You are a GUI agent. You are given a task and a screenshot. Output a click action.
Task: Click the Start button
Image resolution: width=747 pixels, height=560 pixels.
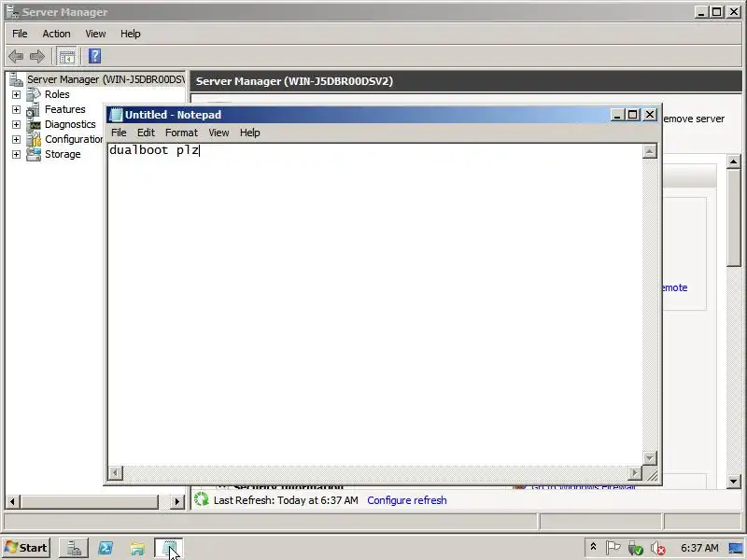click(x=27, y=548)
